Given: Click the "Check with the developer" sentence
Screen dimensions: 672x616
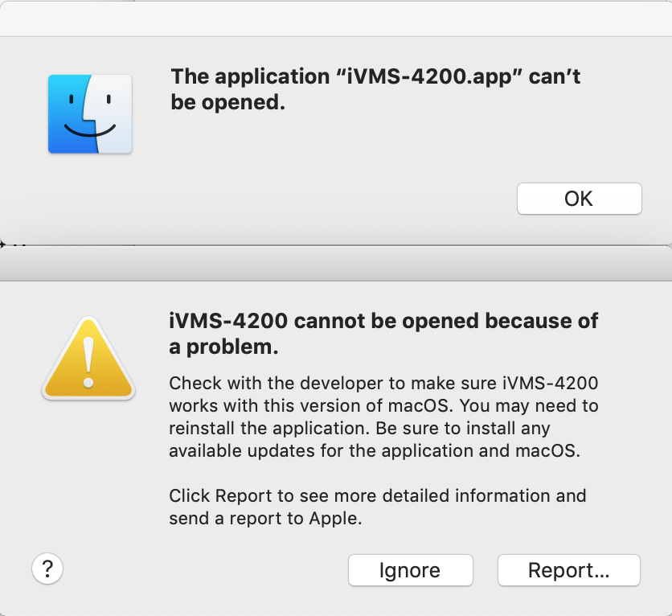Looking at the screenshot, I should pos(383,383).
